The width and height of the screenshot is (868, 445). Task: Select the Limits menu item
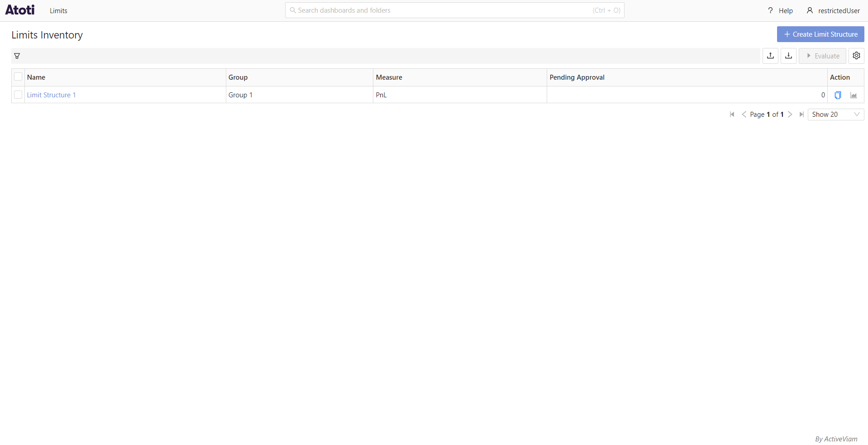[58, 10]
